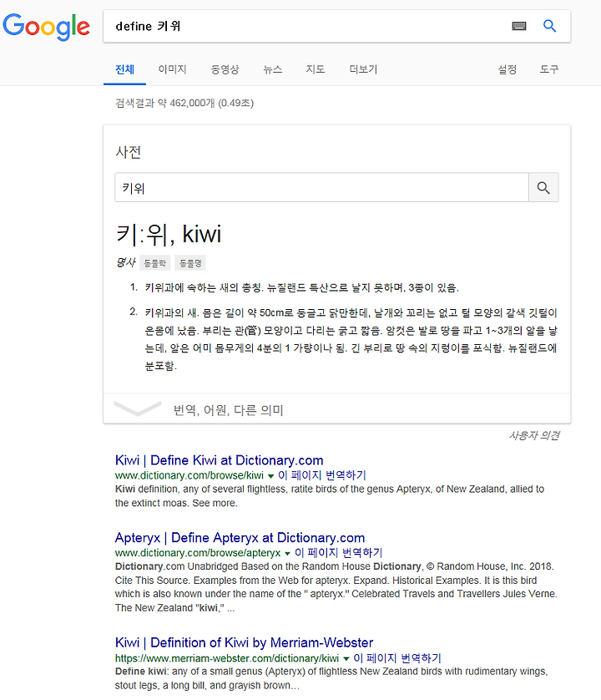Open 'Kiwi | Definition of Kiwi by Merriam-Webster' result
Image resolution: width=601 pixels, height=700 pixels.
244,642
